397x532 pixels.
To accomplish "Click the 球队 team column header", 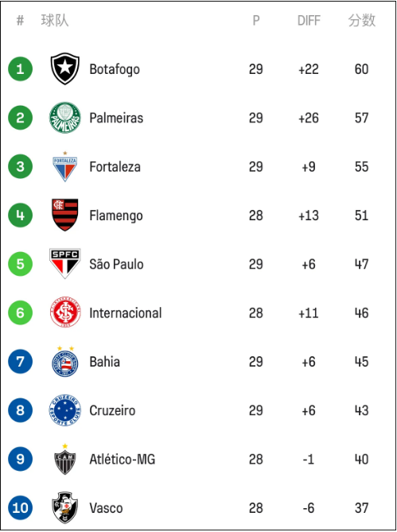I will coord(55,21).
